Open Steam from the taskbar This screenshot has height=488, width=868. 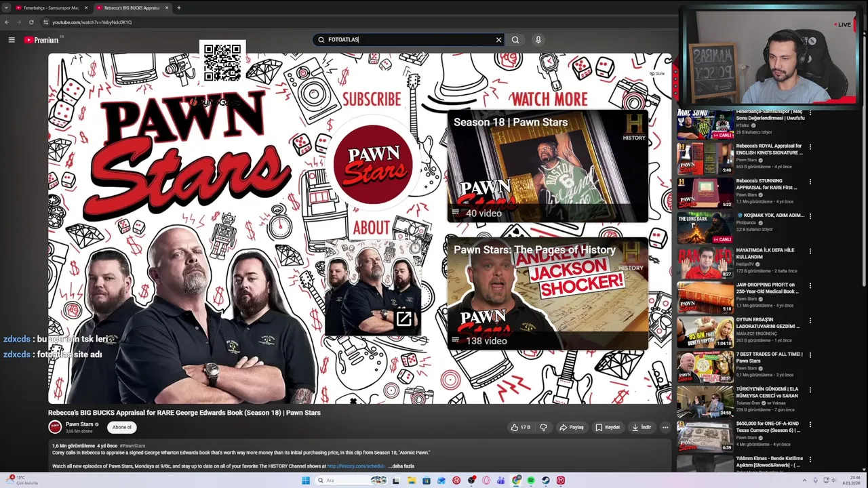point(546,481)
